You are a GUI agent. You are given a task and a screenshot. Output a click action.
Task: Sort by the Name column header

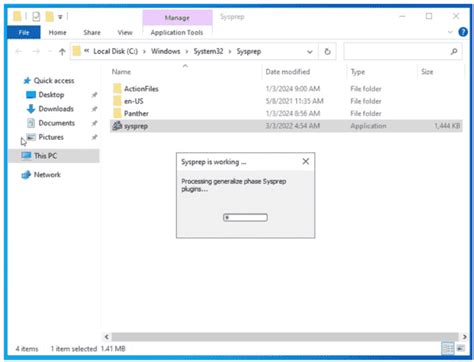[121, 72]
